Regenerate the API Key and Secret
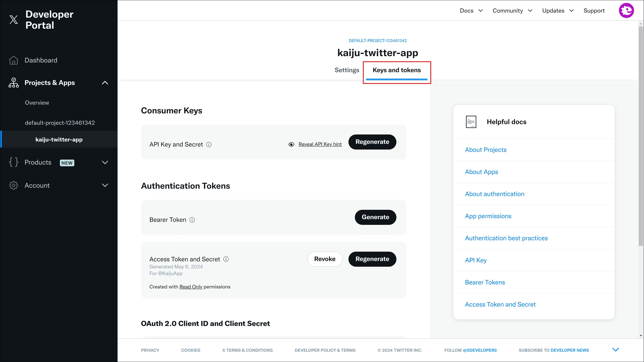The height and width of the screenshot is (362, 644). pos(372,142)
